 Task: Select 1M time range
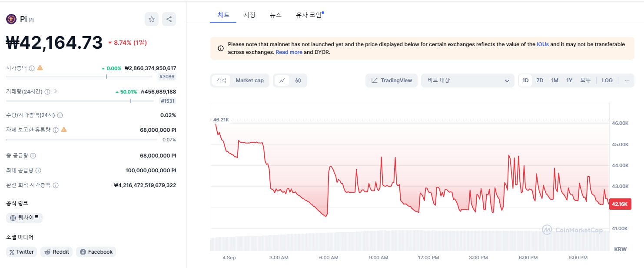(x=554, y=80)
